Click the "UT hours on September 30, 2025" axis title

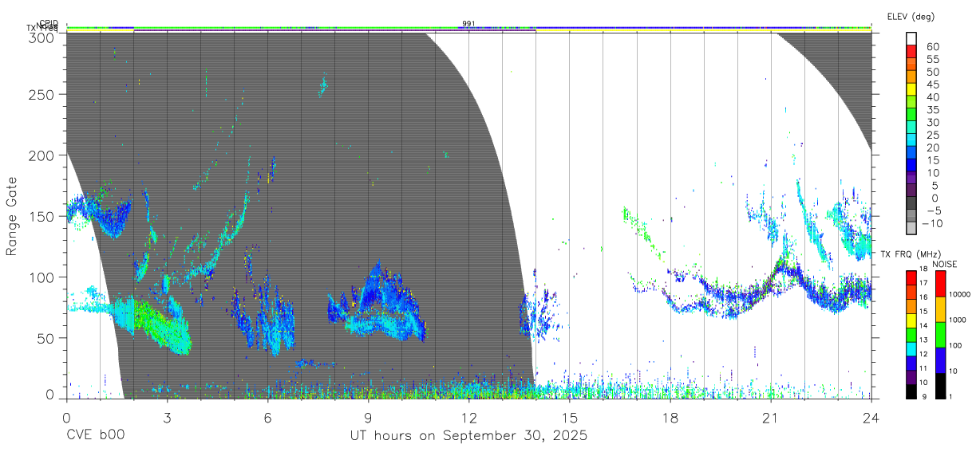pos(468,436)
